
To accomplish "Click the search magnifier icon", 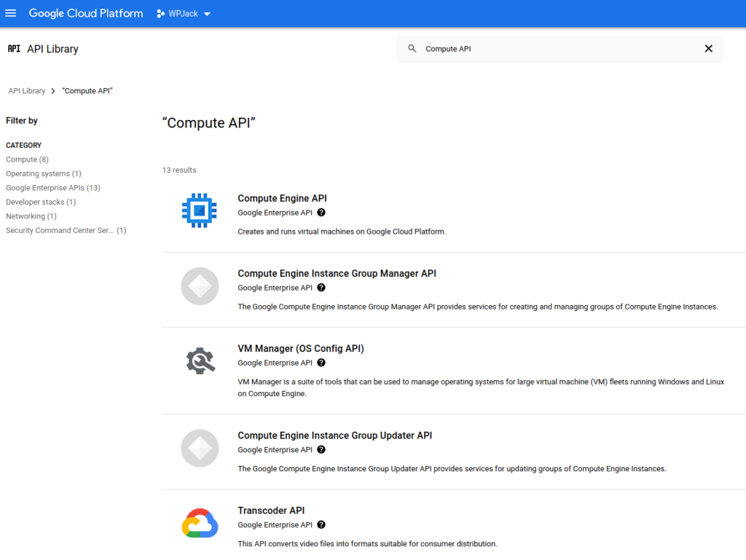I will (x=412, y=49).
